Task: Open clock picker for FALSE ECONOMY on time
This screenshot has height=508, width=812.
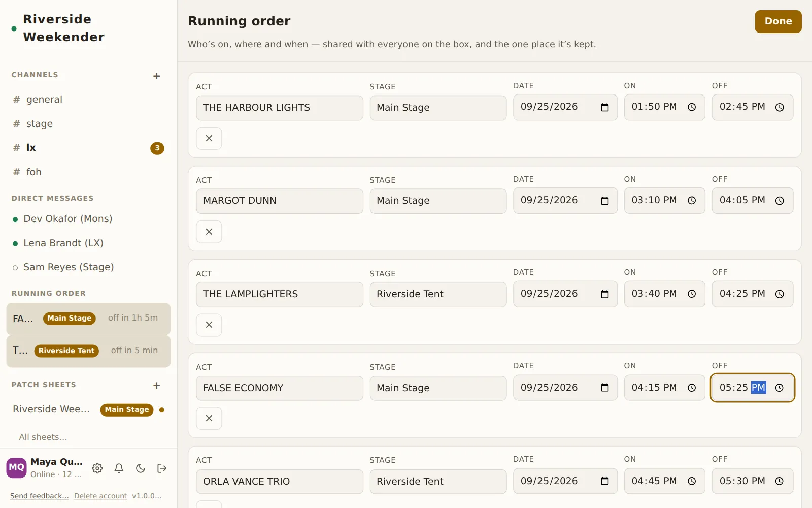Action: point(692,388)
